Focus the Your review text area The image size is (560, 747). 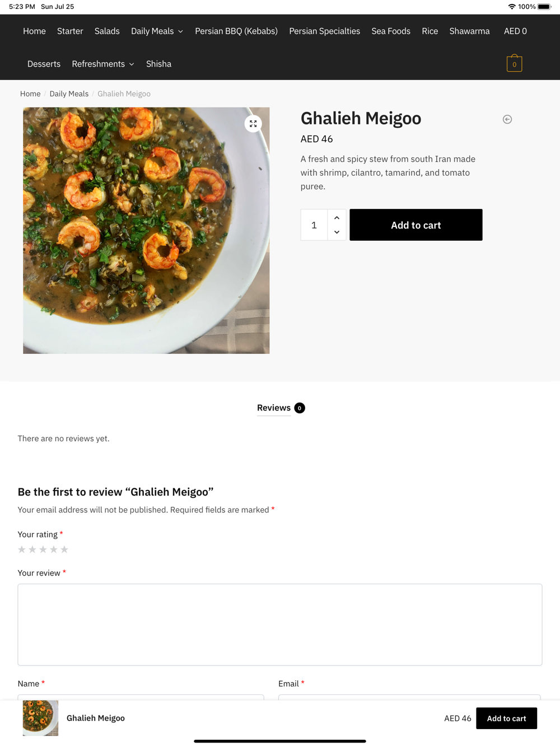pyautogui.click(x=280, y=624)
